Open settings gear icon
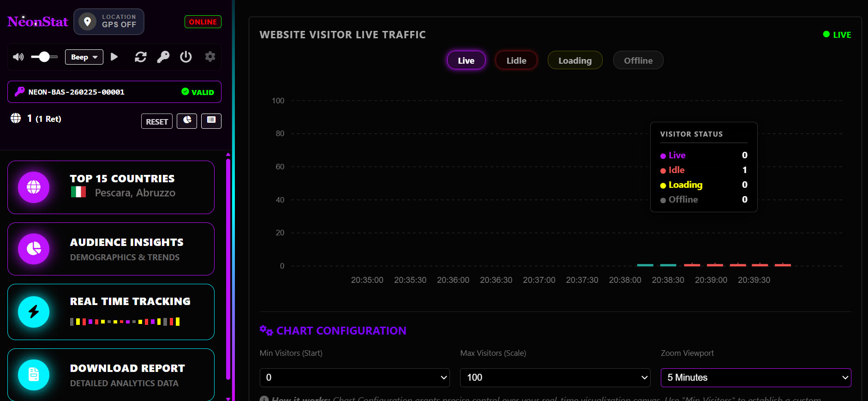868x401 pixels. click(x=210, y=57)
